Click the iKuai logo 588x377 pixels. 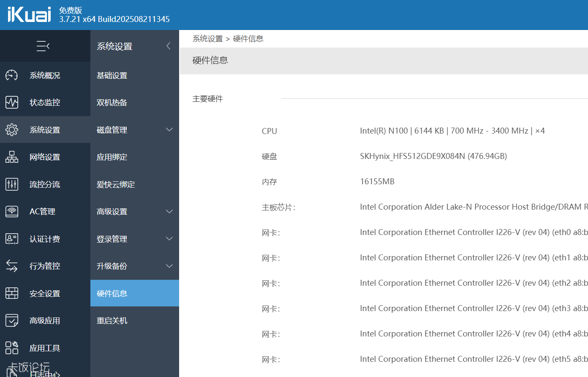(29, 15)
